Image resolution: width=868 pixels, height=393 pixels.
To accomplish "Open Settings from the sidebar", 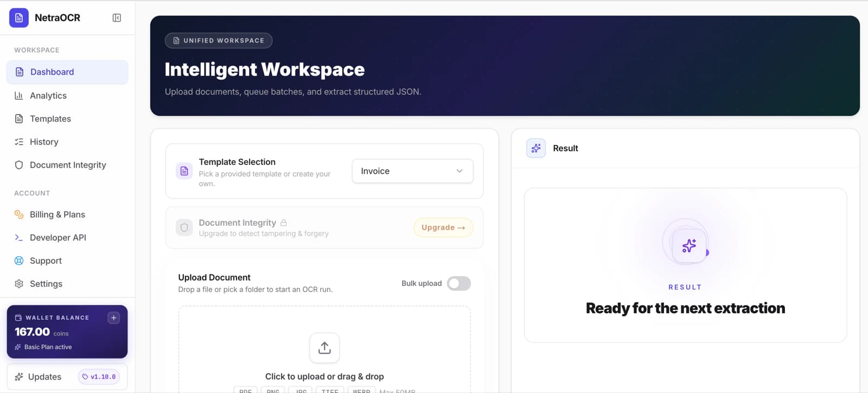I will coord(67,284).
